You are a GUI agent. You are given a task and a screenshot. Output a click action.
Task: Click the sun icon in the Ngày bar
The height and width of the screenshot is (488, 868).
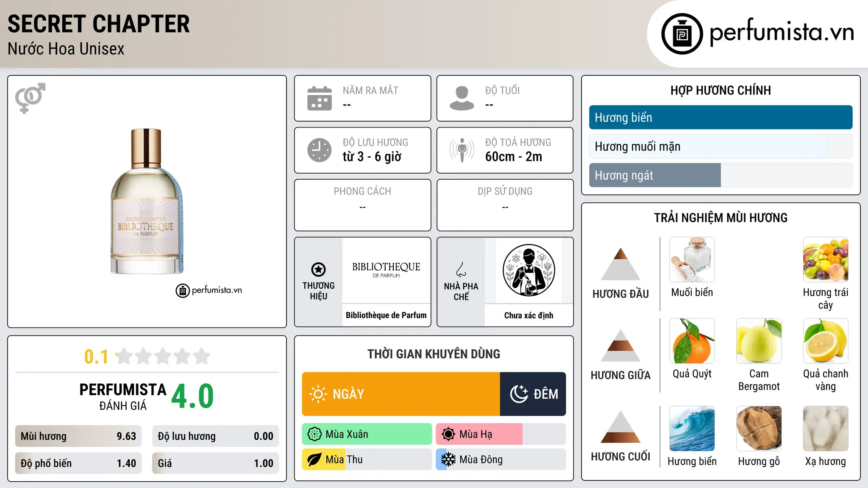click(318, 394)
